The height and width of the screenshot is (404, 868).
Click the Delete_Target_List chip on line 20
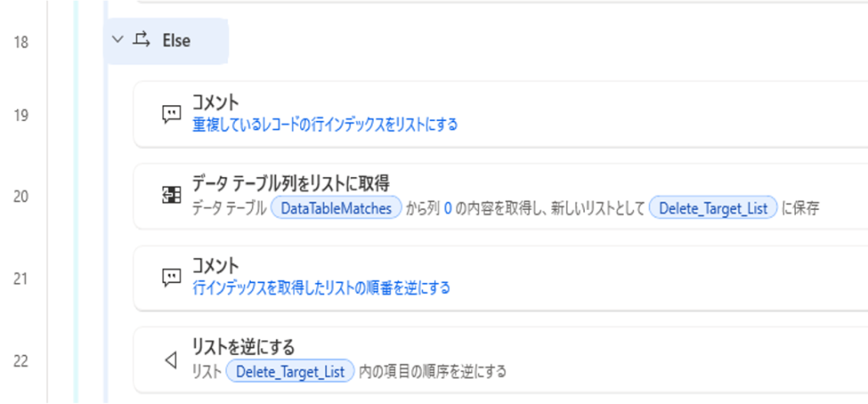[x=713, y=208]
